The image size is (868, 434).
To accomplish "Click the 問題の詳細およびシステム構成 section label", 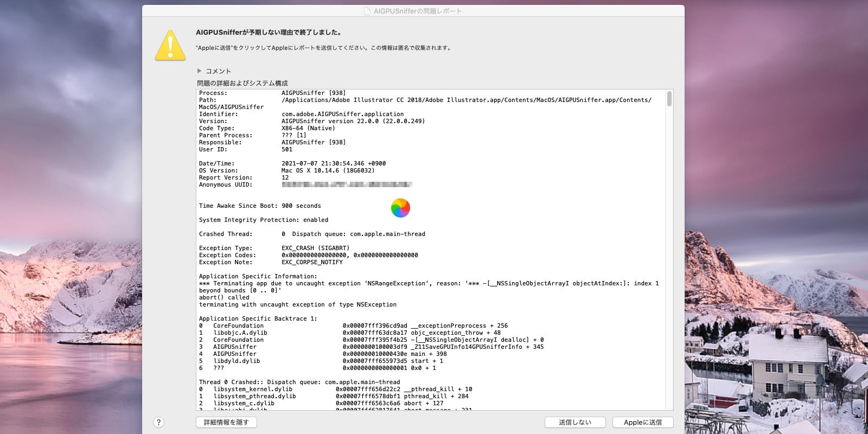I will tap(242, 83).
